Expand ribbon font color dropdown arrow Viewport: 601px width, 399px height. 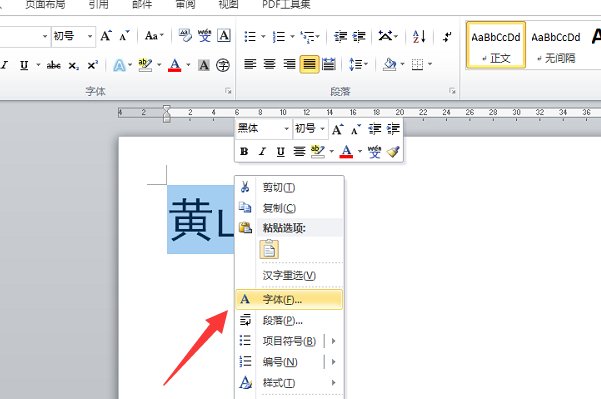click(x=188, y=65)
